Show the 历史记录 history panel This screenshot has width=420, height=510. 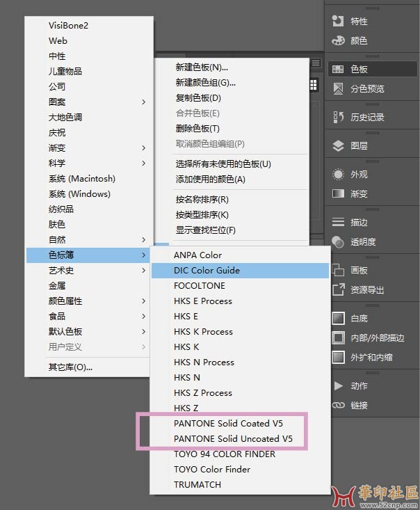coord(339,118)
